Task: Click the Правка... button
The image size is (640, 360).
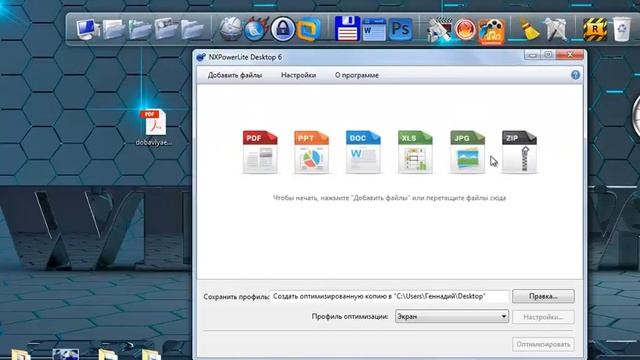Action: coord(543,296)
